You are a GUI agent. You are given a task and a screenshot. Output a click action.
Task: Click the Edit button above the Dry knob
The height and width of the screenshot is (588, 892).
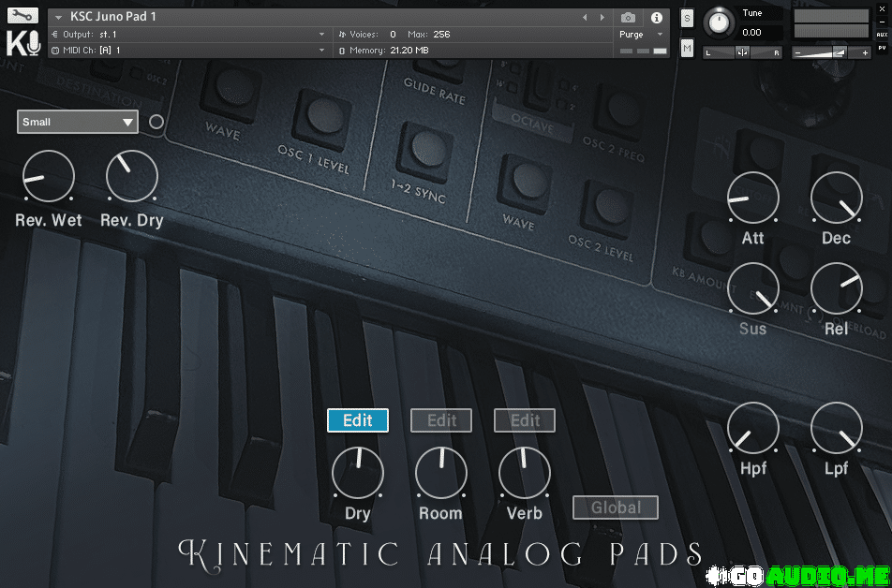click(358, 420)
